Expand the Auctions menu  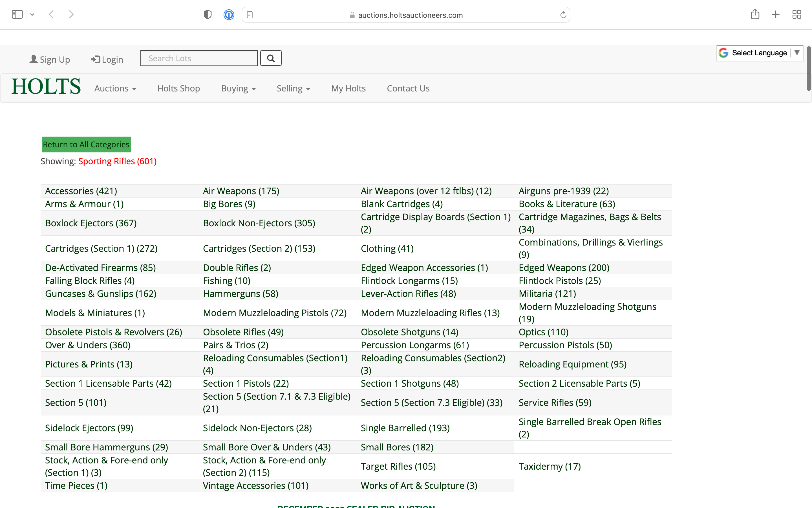[x=115, y=88]
